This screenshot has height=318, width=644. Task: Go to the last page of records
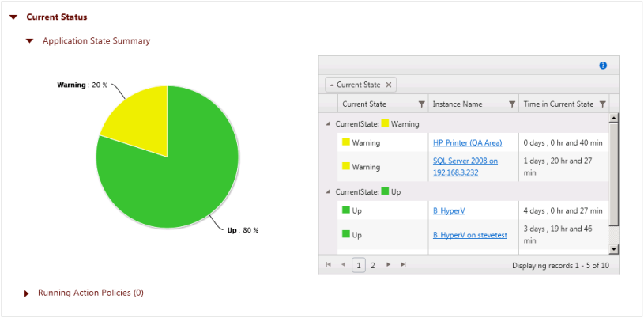coord(403,265)
